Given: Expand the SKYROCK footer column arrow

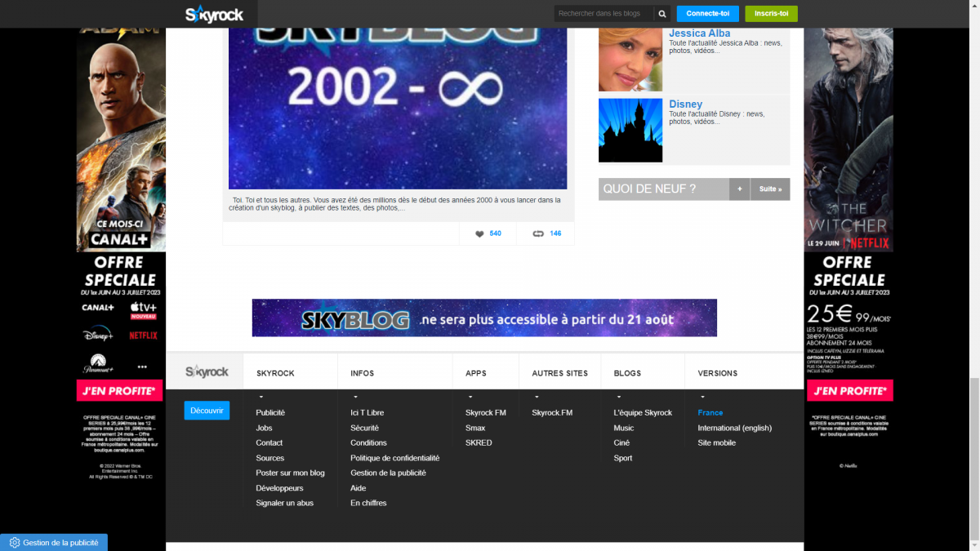Looking at the screenshot, I should (x=261, y=398).
